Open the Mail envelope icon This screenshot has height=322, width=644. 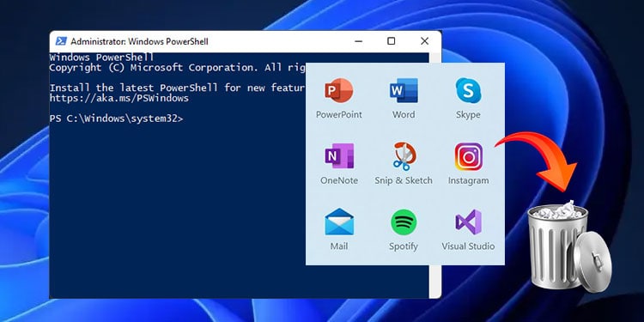[x=339, y=222]
